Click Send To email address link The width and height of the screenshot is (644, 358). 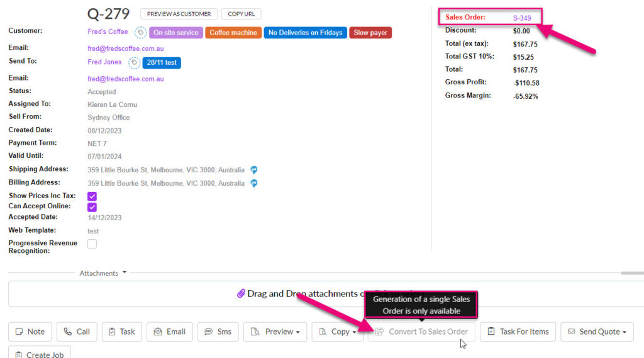pos(126,79)
